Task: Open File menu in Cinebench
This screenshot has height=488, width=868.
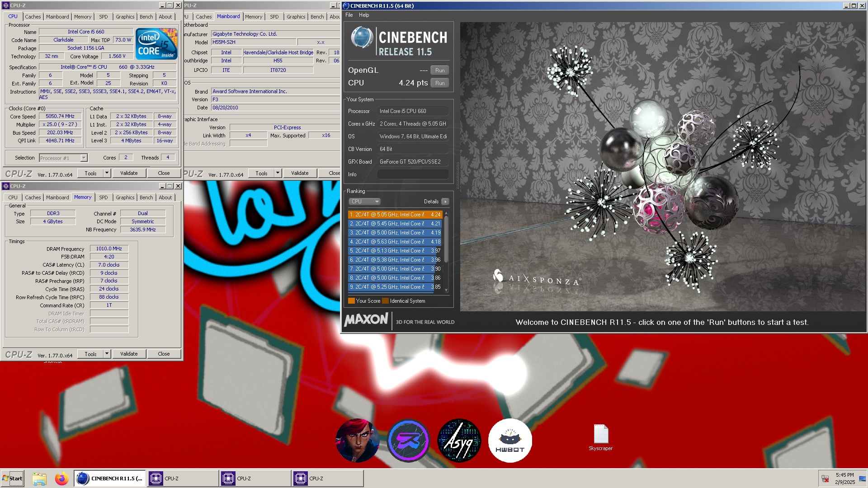Action: point(349,15)
